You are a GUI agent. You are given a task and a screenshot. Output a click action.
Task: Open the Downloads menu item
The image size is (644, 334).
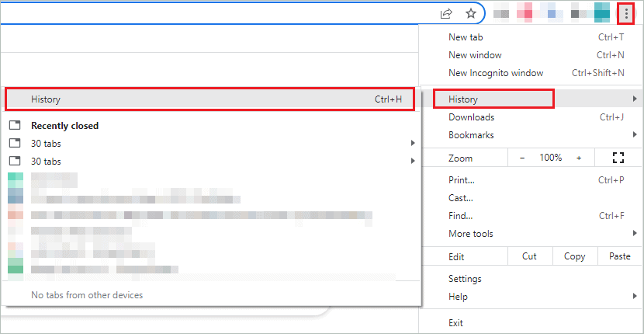[x=471, y=117]
